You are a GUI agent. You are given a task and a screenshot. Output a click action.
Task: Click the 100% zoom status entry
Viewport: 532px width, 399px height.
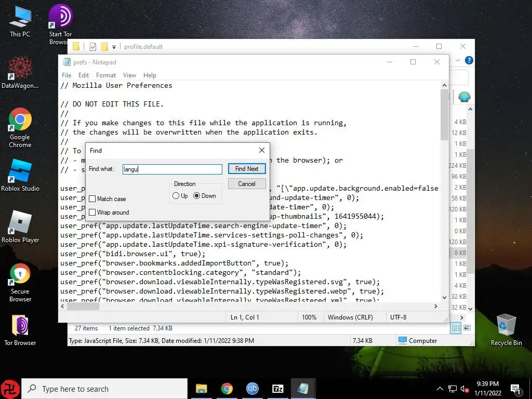click(x=309, y=317)
